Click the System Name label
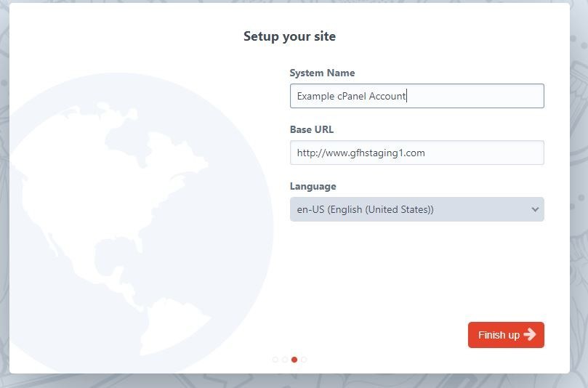588x388 pixels. [x=322, y=73]
